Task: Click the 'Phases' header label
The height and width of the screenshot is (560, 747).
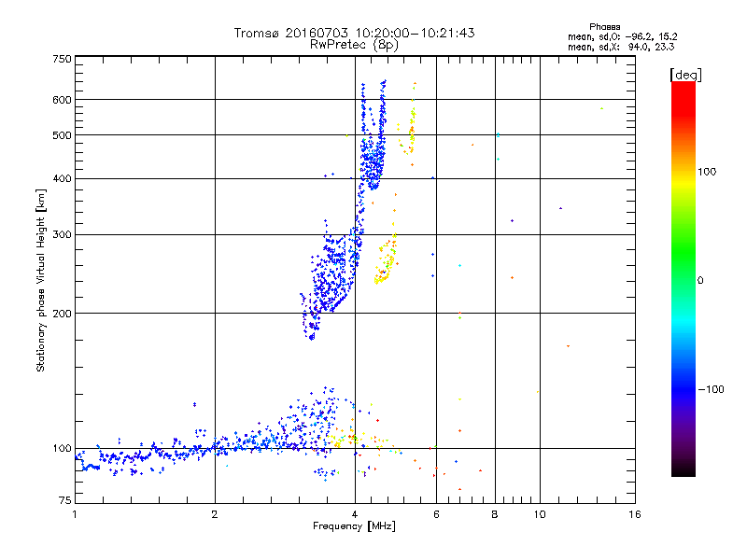Action: 604,27
